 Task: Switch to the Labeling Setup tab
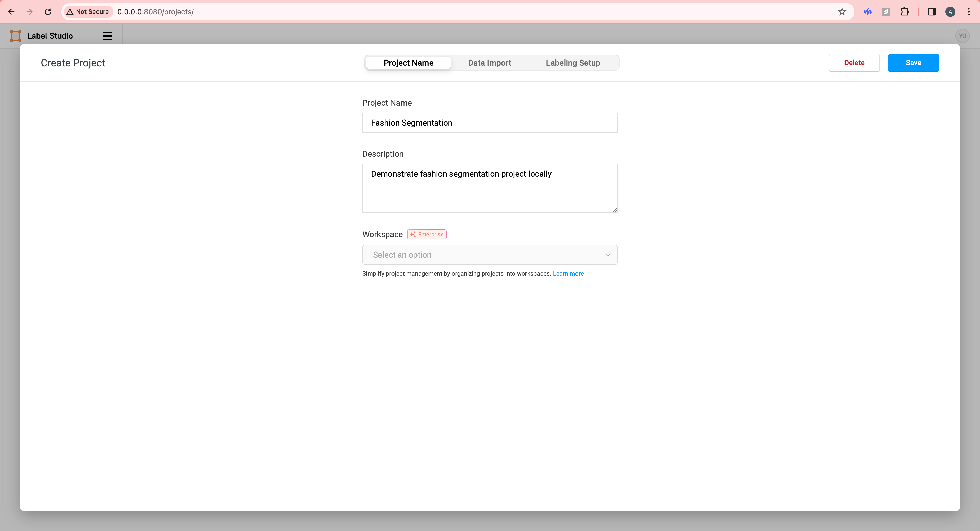[572, 63]
